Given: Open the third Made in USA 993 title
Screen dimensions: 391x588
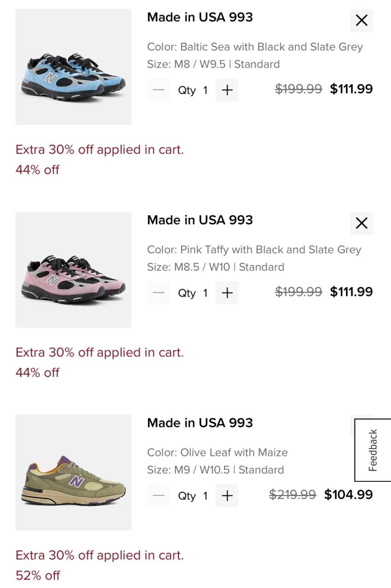Looking at the screenshot, I should [x=200, y=423].
